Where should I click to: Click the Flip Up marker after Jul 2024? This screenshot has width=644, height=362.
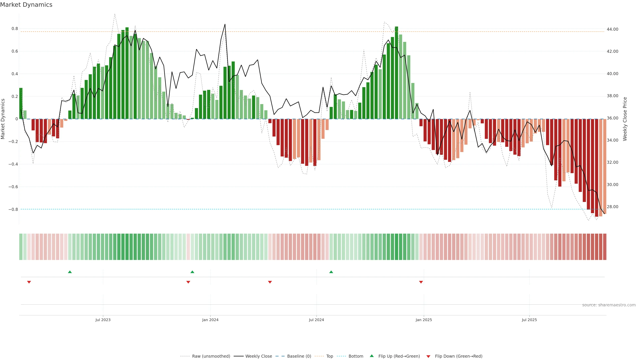331,272
